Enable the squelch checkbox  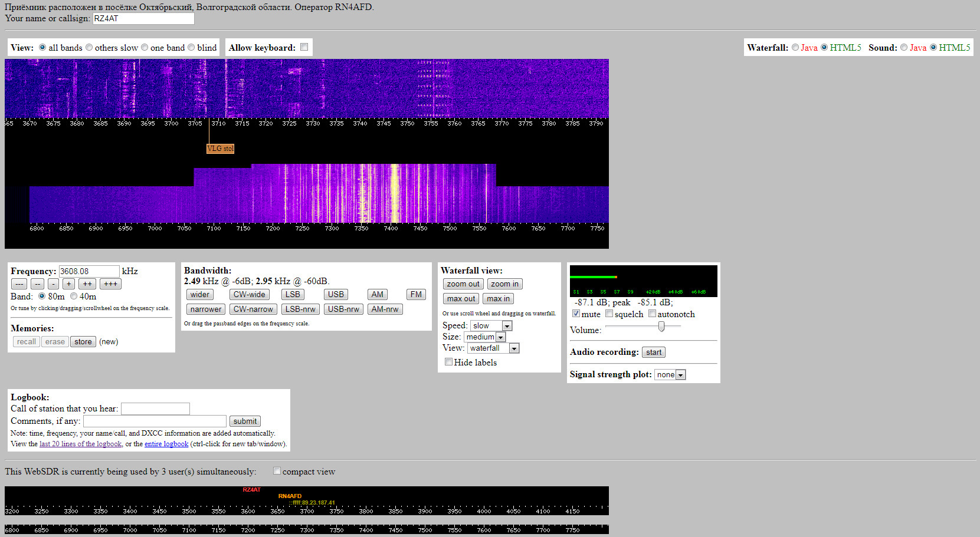(609, 314)
